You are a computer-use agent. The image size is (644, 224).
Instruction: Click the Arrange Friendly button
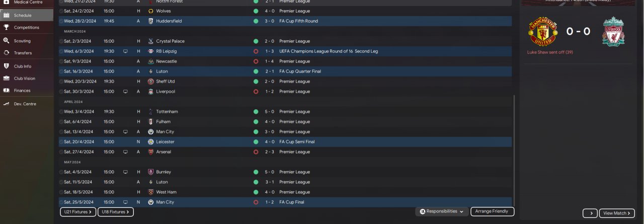[492, 211]
